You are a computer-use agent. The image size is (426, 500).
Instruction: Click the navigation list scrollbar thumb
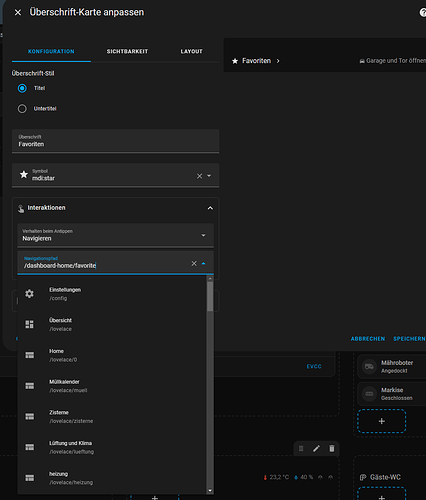pos(210,296)
